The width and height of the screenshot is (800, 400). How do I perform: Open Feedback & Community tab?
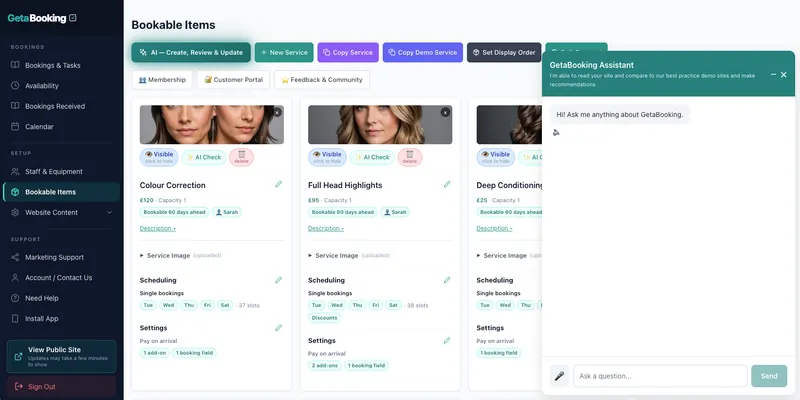click(x=322, y=80)
